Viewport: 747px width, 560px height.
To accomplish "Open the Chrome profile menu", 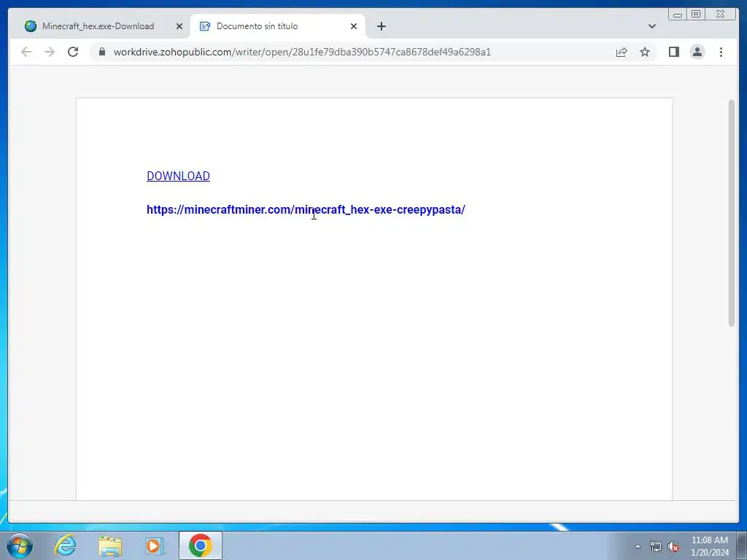I will (697, 52).
